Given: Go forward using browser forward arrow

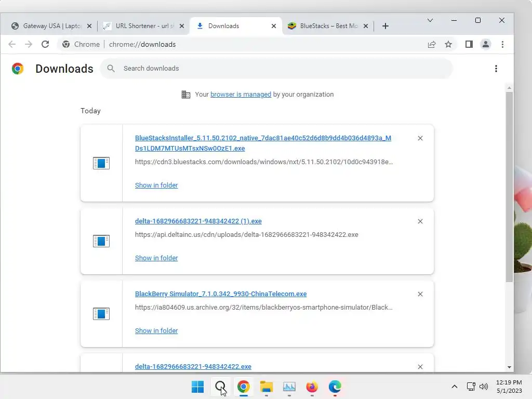Looking at the screenshot, I should 29,44.
